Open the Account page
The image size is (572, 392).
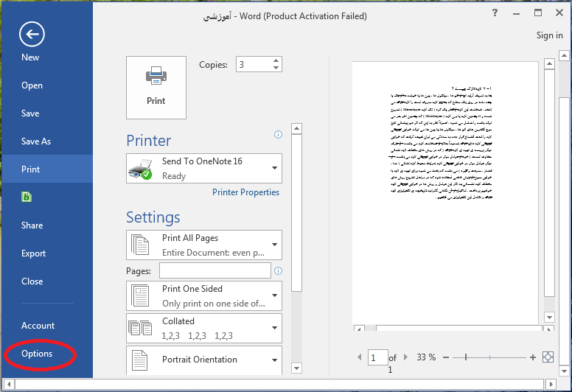(38, 326)
